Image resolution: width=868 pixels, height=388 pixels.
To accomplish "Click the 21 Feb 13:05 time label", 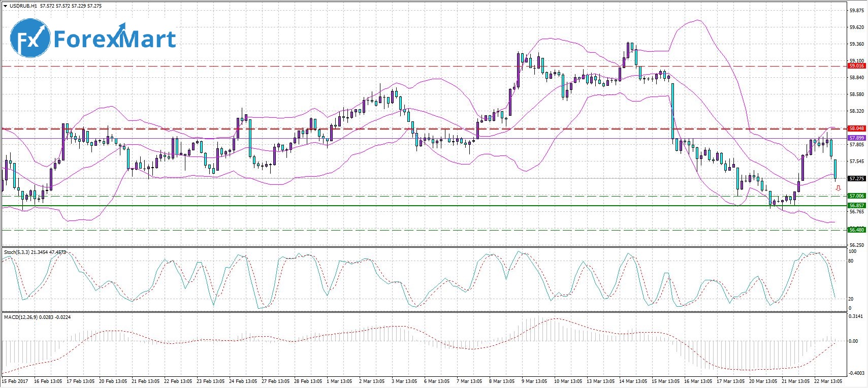I will click(x=145, y=381).
